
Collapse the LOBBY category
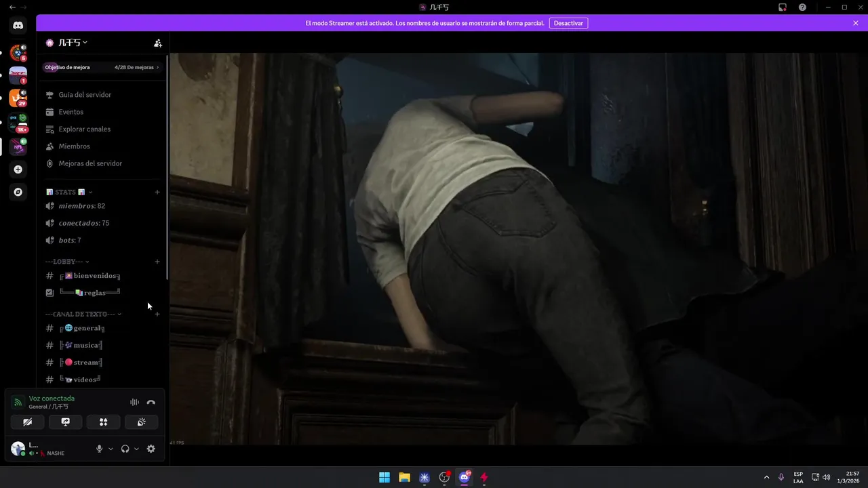coord(67,262)
